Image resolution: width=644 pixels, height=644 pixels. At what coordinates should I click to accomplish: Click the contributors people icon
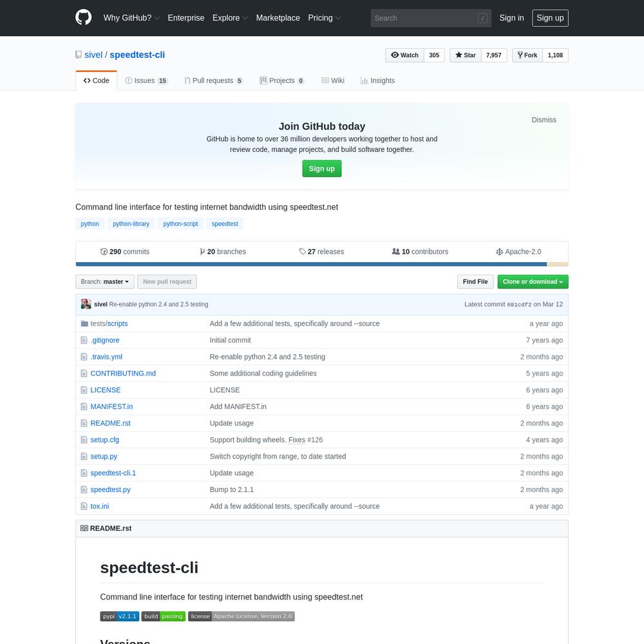coord(396,251)
